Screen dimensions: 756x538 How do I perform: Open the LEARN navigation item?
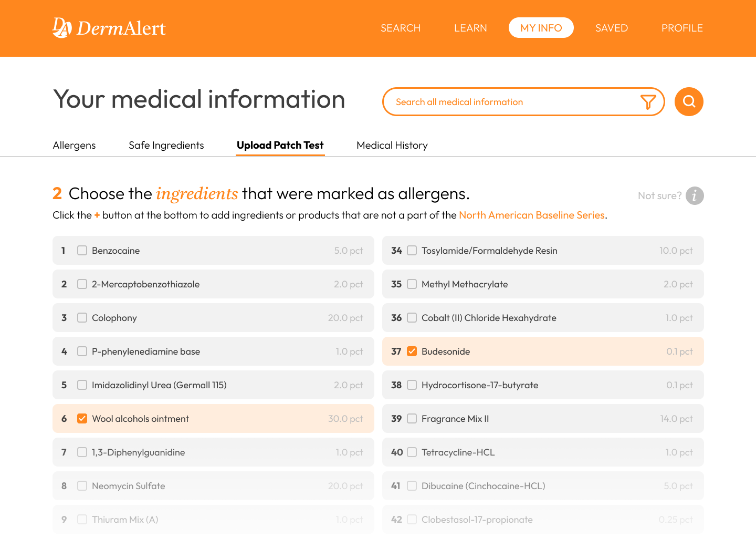[x=470, y=28]
